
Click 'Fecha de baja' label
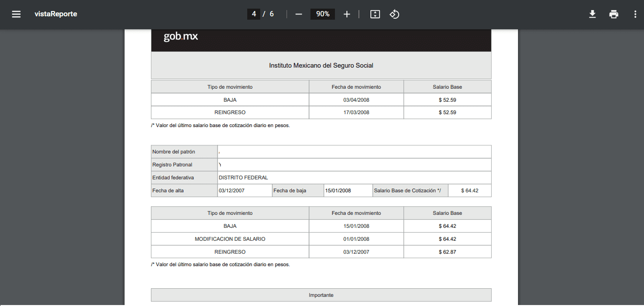tap(289, 190)
